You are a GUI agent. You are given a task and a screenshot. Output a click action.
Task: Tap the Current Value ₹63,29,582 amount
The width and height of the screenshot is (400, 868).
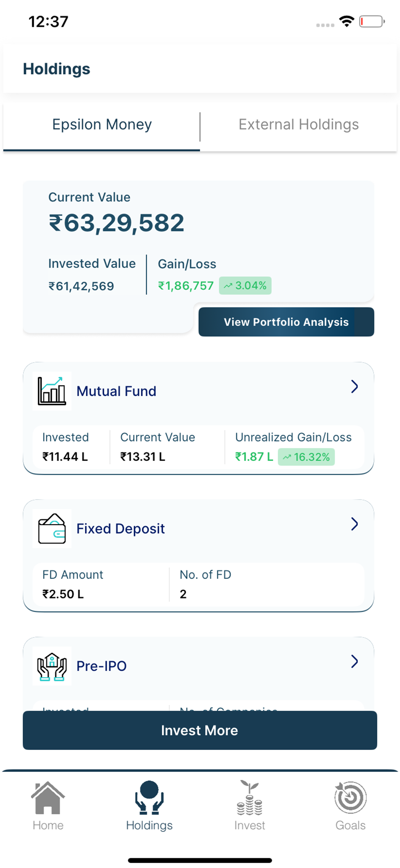(117, 223)
